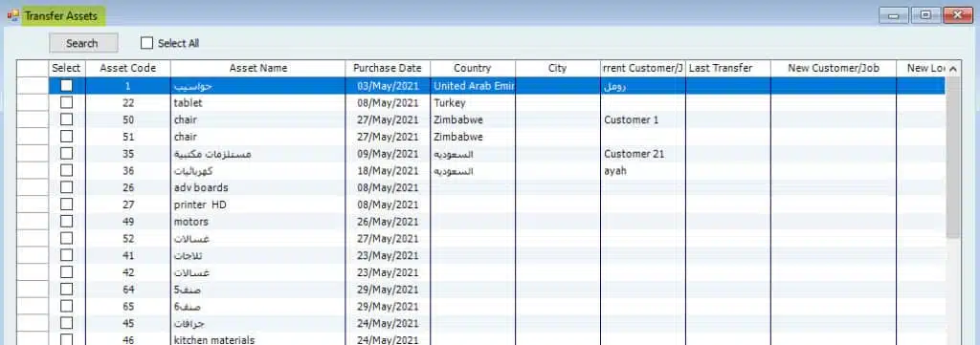Screen dimensions: 980x345
Task: Tick the Select checkbox for asset code 1
Action: (66, 85)
